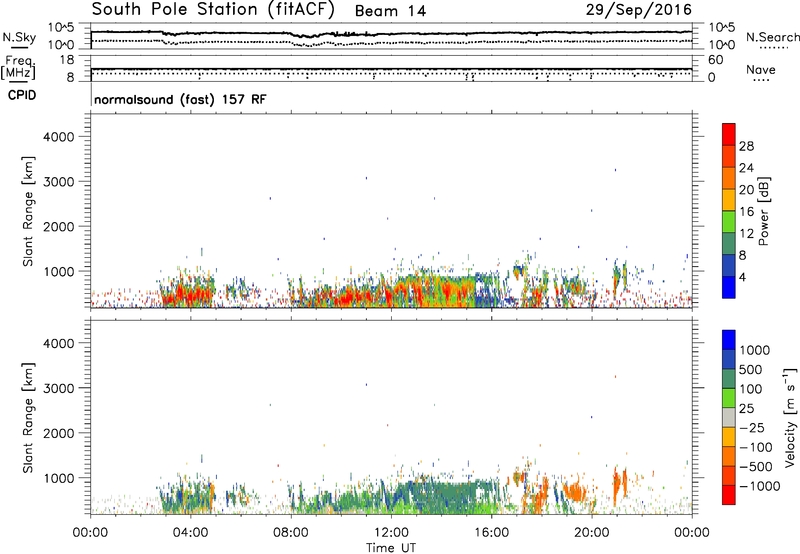Click the '3000' tick of the velocity panel

pos(58,388)
